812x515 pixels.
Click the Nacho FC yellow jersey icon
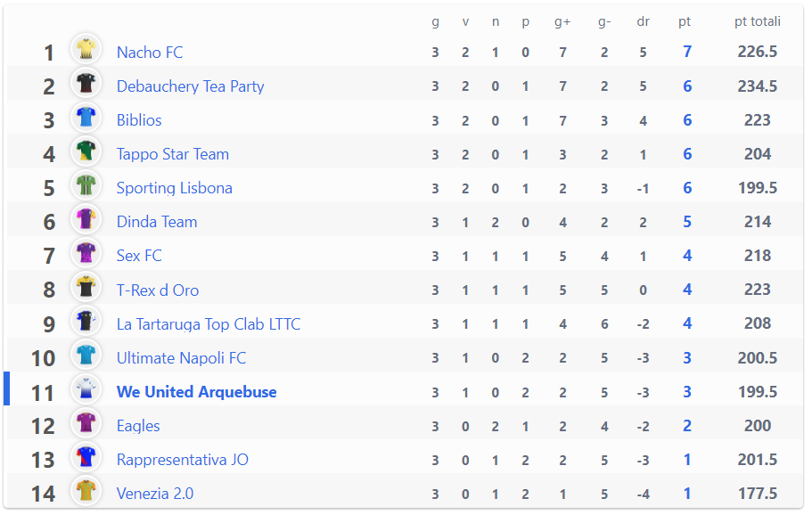tap(86, 49)
